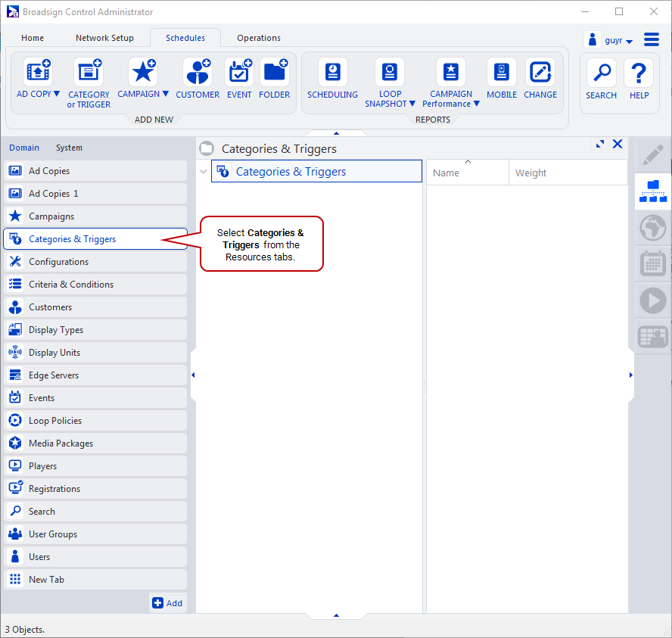672x638 pixels.
Task: Open the Campaigns resource tab
Action: [x=95, y=216]
